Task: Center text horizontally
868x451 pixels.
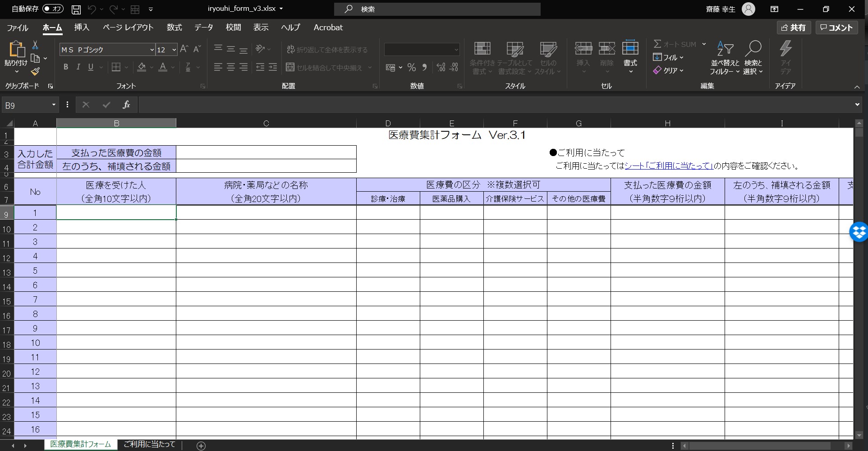Action: point(231,67)
